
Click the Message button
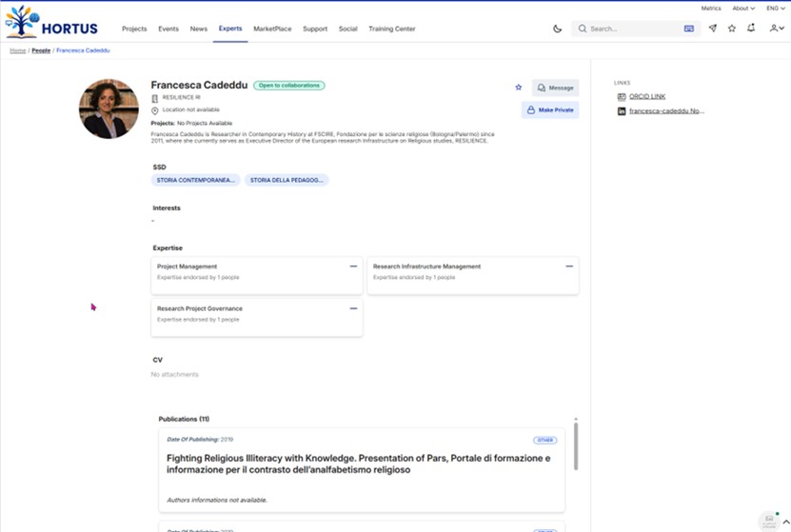(x=555, y=88)
